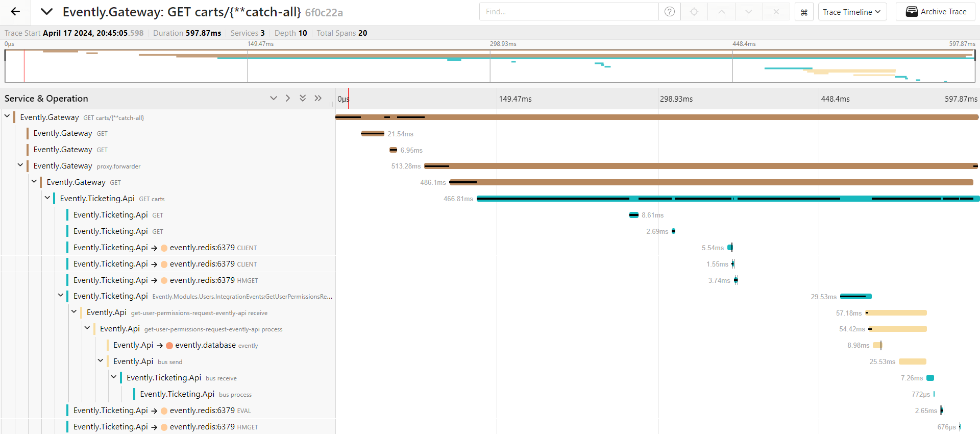The image size is (980, 434).
Task: Select the first Evently.Ticketing.Api GET row
Action: click(201, 215)
